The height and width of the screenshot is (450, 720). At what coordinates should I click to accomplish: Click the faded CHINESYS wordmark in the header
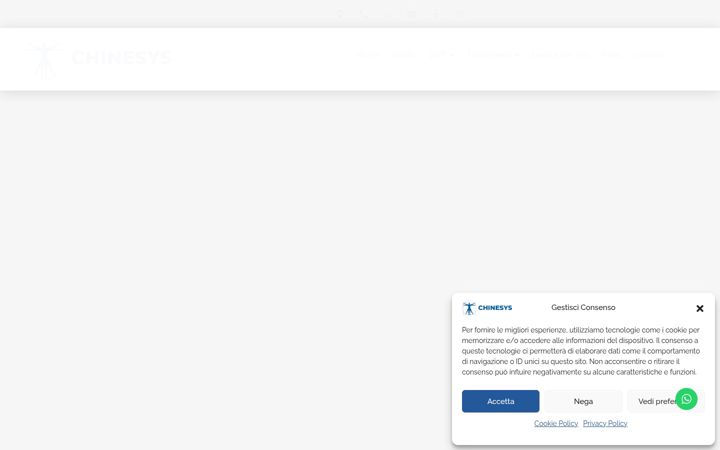tap(121, 58)
